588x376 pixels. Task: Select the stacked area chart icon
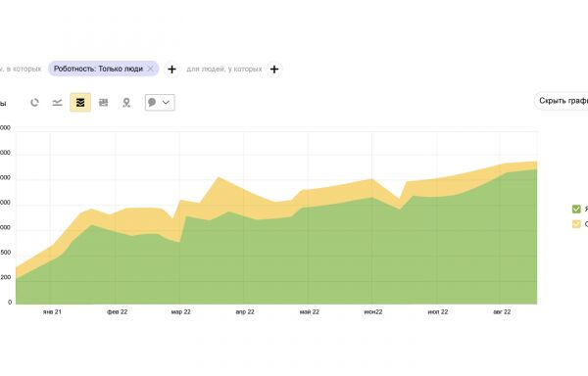80,102
